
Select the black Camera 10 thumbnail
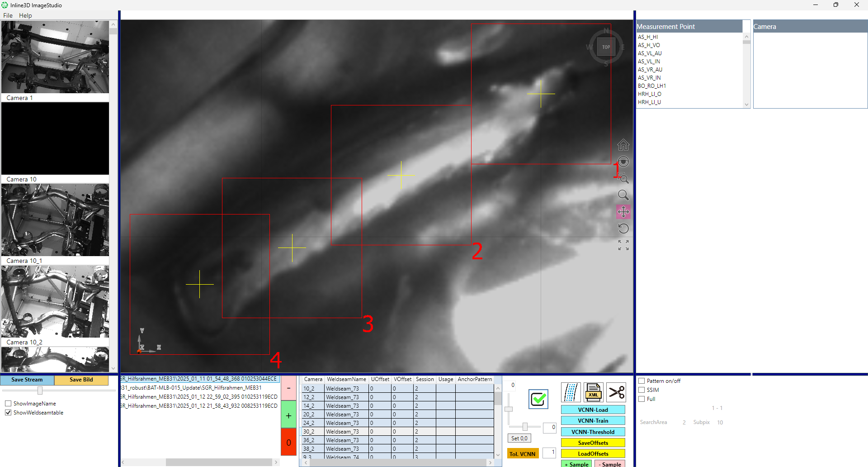tap(55, 138)
